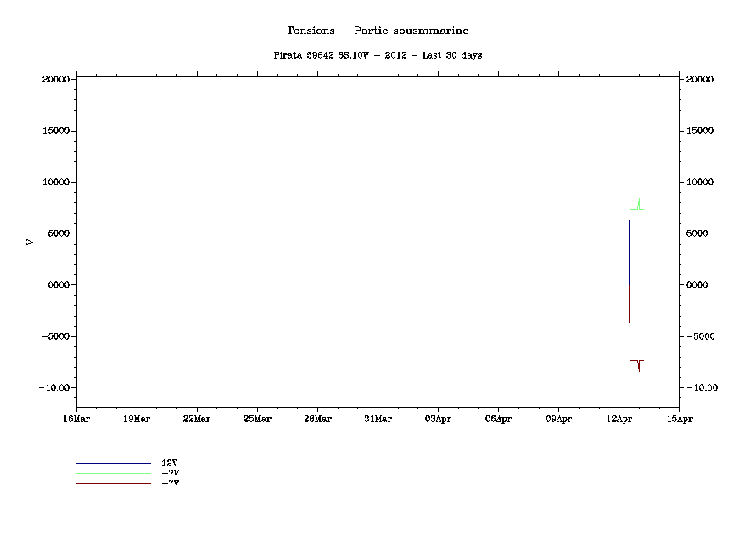Click the 12Apr date on the x-axis
The height and width of the screenshot is (535, 756).
tap(619, 419)
